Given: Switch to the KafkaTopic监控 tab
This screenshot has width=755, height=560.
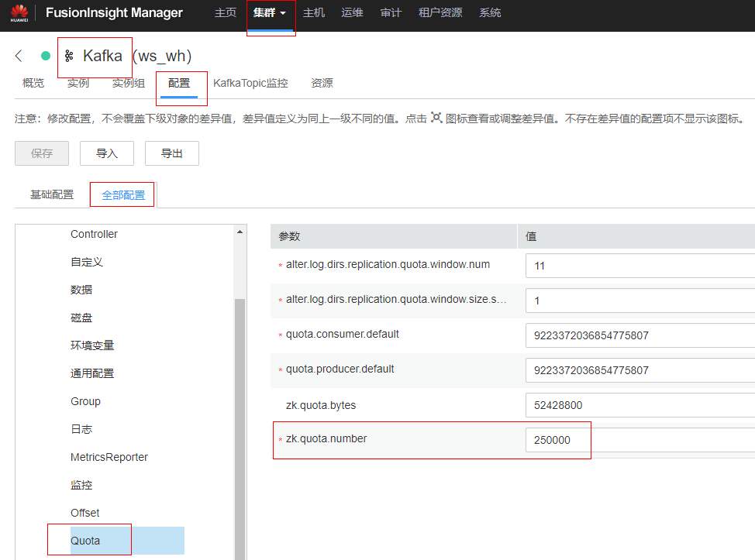Looking at the screenshot, I should (250, 83).
